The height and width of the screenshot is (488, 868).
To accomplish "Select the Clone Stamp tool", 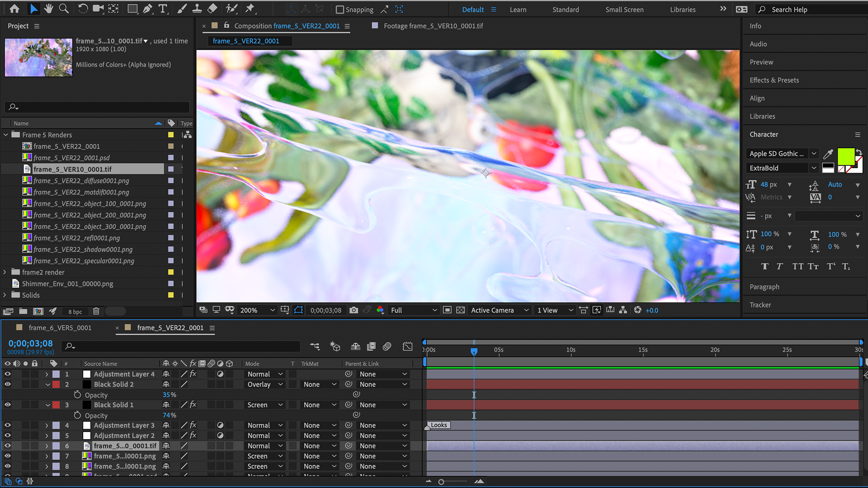I will coord(197,9).
